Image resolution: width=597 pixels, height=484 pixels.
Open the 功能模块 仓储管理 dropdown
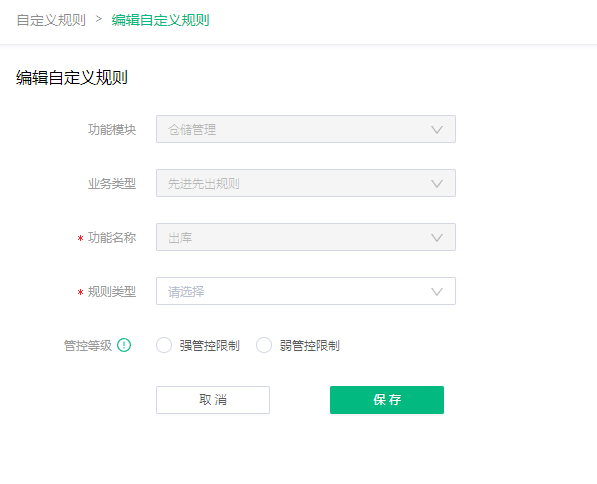coord(306,129)
